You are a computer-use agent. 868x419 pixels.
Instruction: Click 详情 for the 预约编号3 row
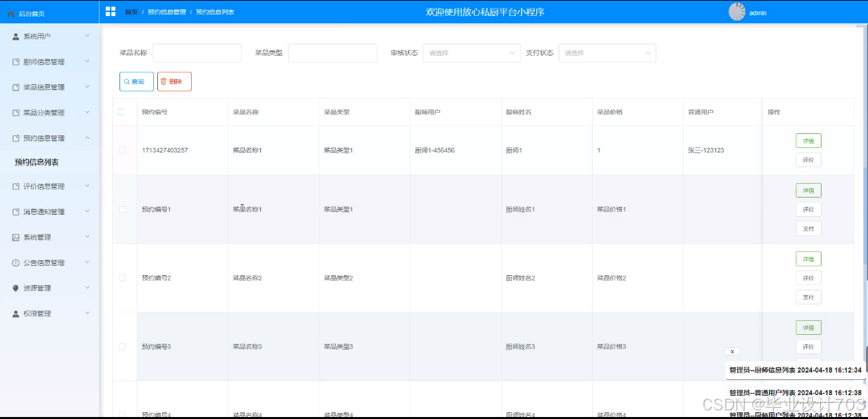click(x=808, y=328)
